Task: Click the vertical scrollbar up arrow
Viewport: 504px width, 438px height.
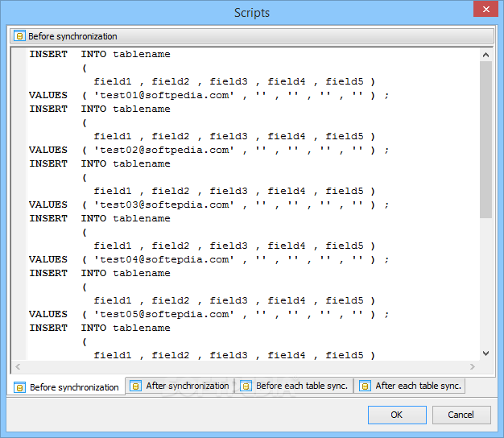Action: point(486,55)
